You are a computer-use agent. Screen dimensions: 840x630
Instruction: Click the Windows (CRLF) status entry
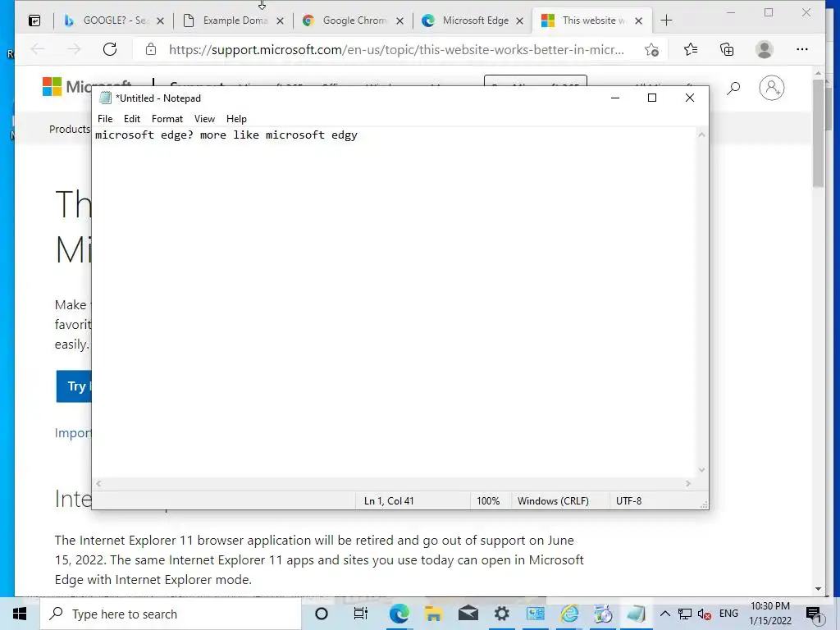pyautogui.click(x=553, y=501)
